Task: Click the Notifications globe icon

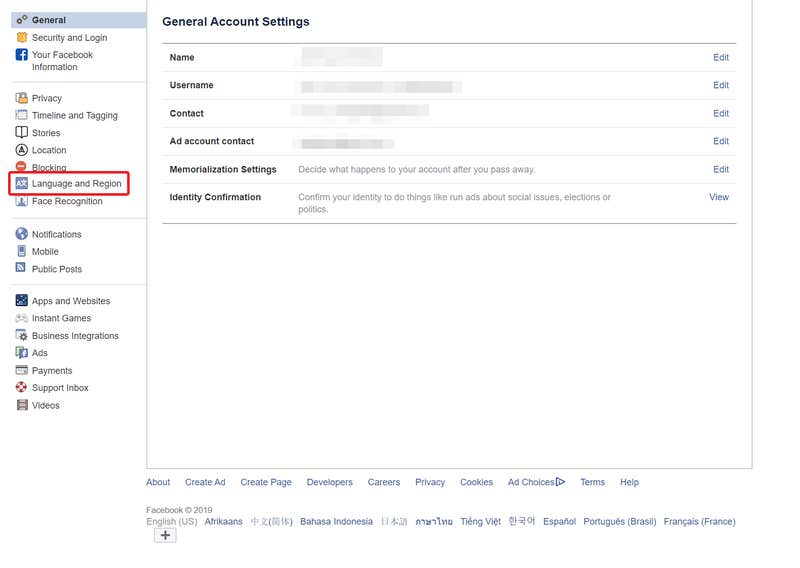Action: 21,234
